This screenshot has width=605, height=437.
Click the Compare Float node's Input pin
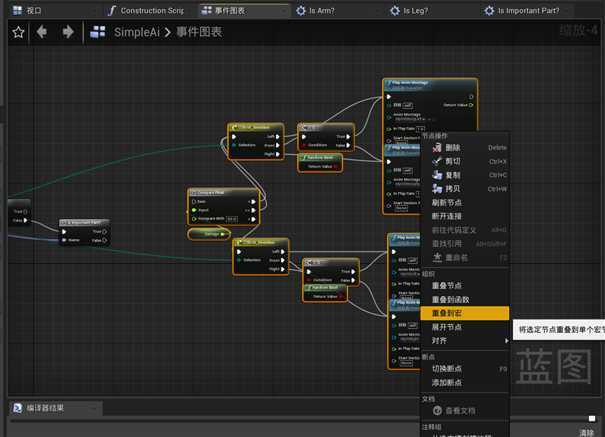point(194,210)
